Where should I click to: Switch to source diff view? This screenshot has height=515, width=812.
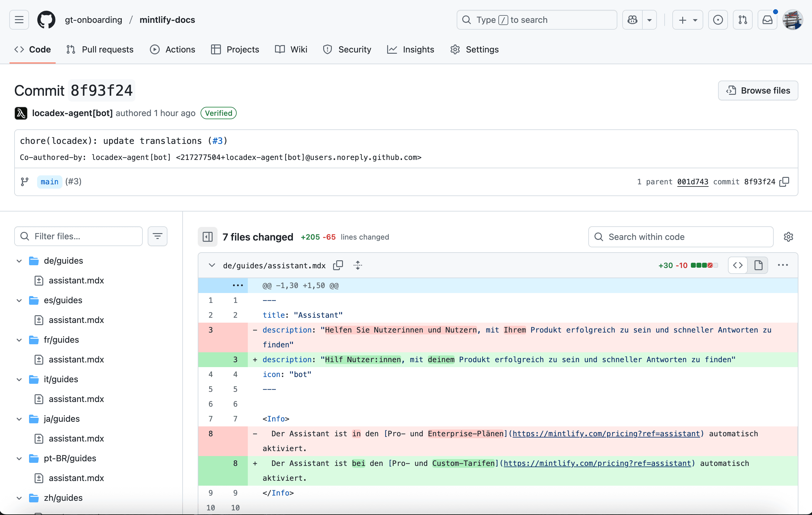[738, 265]
